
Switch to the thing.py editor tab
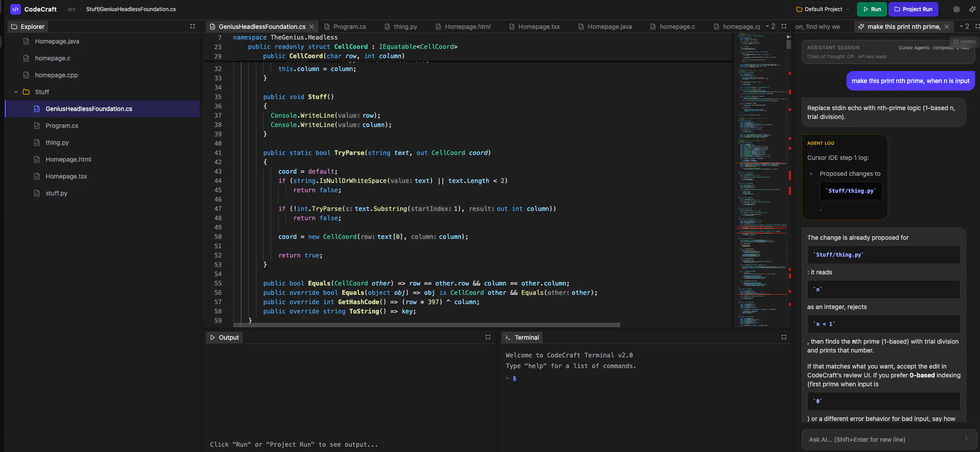coord(401,27)
